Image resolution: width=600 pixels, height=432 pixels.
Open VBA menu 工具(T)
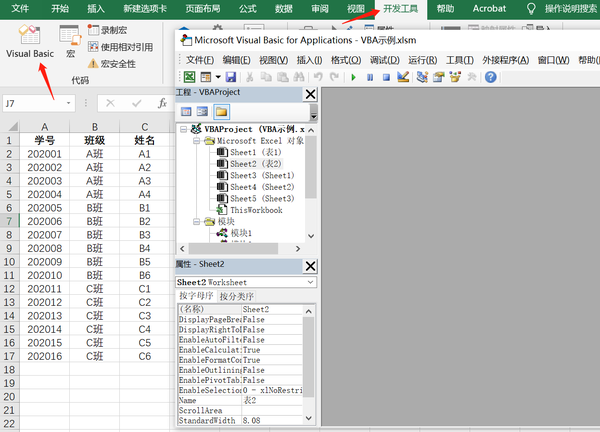[x=460, y=60]
